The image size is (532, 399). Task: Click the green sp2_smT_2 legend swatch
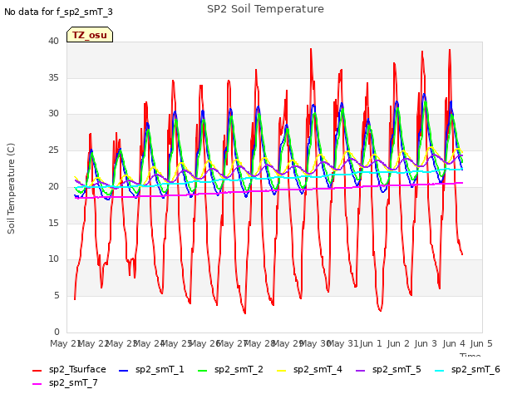(x=202, y=371)
